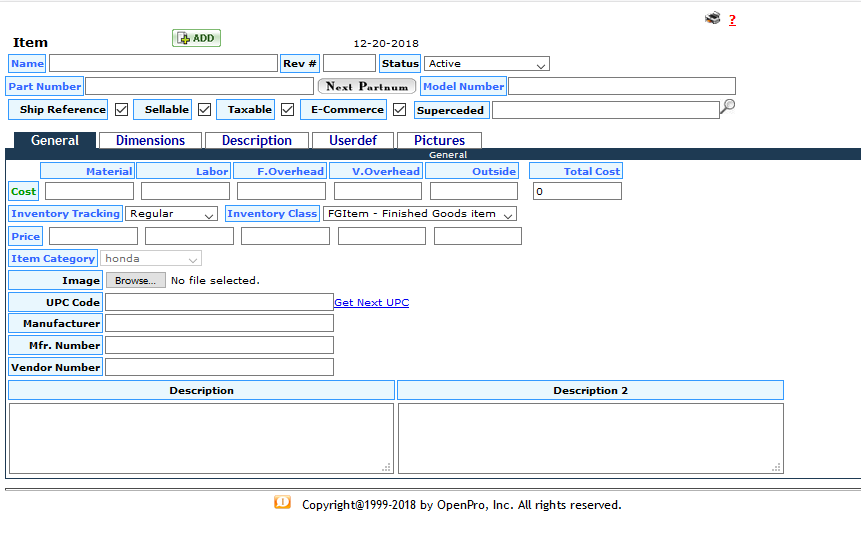Image resolution: width=861 pixels, height=553 pixels.
Task: Select the Userdef tab
Action: (x=352, y=141)
